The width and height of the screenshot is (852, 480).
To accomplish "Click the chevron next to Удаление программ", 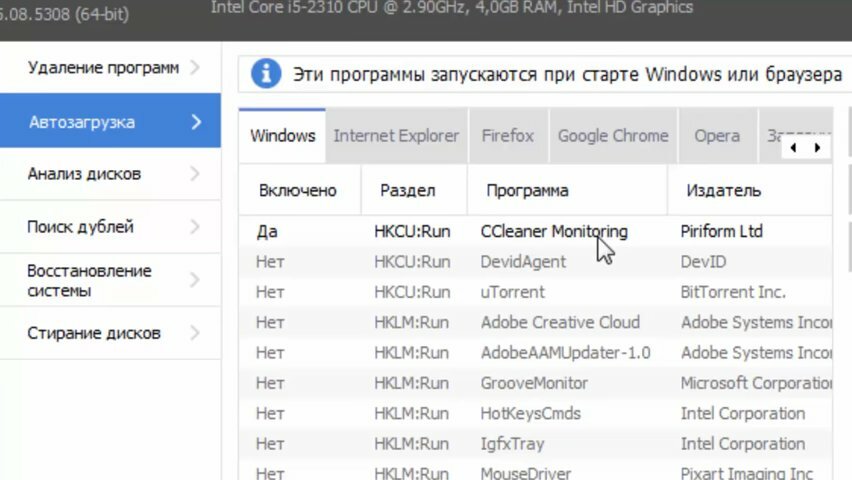I will (x=195, y=67).
